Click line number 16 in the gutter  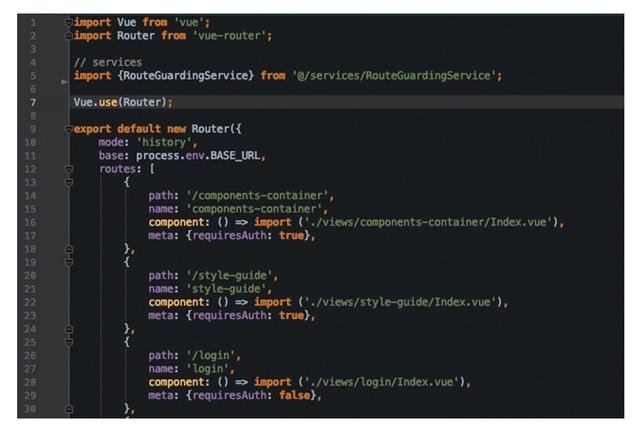30,222
